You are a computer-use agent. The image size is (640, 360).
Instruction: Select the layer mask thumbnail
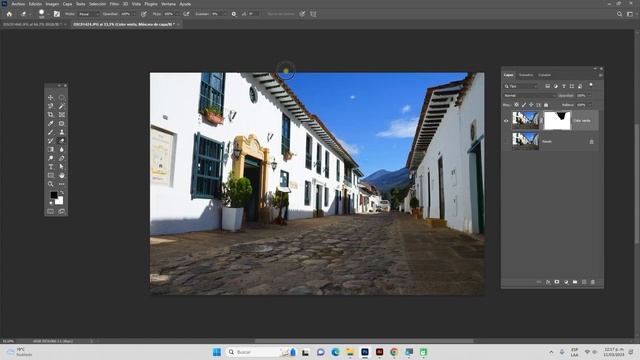pyautogui.click(x=557, y=121)
